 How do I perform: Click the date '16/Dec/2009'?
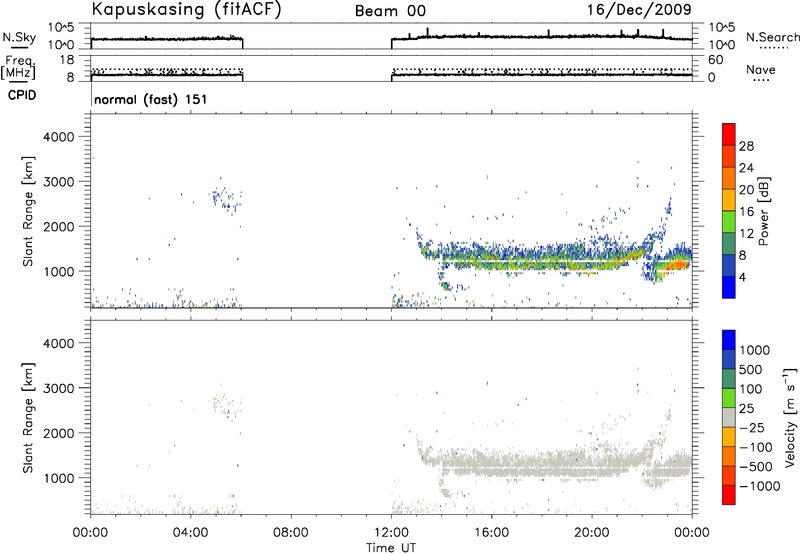click(x=639, y=10)
